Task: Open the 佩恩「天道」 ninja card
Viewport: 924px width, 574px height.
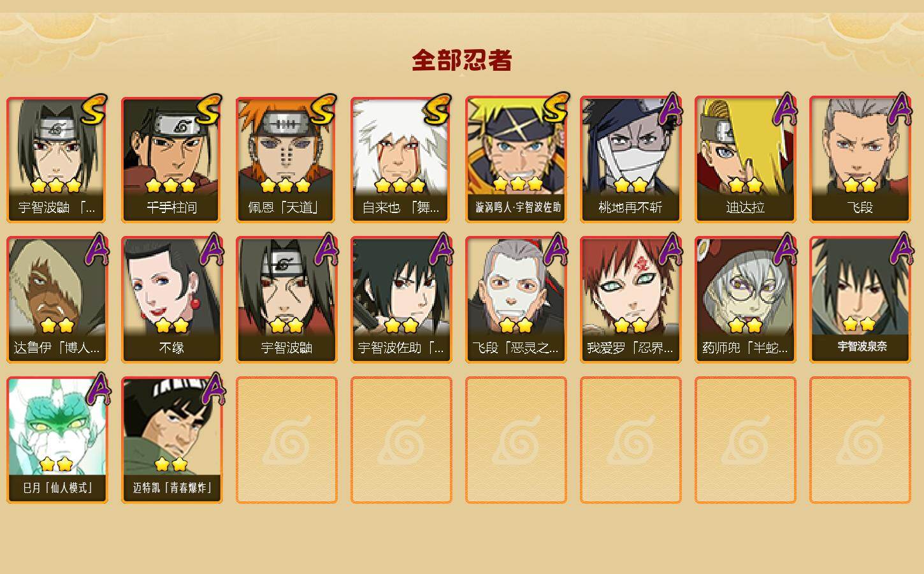Action: click(286, 159)
